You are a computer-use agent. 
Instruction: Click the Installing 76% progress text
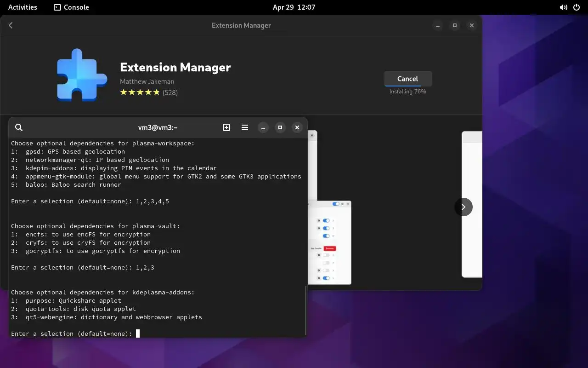[408, 92]
